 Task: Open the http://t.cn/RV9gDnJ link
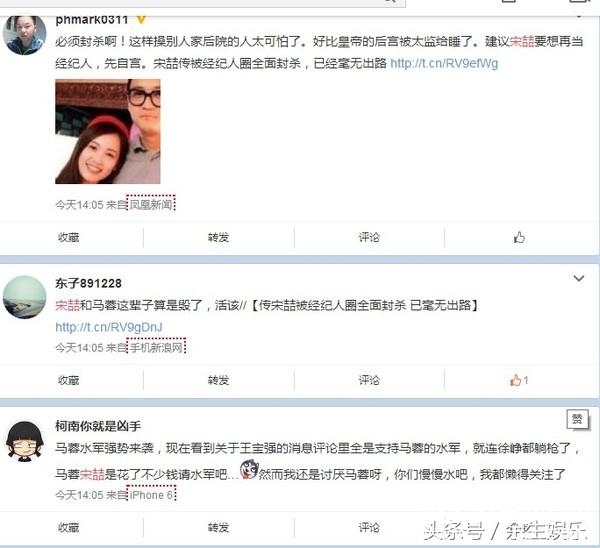click(x=109, y=327)
